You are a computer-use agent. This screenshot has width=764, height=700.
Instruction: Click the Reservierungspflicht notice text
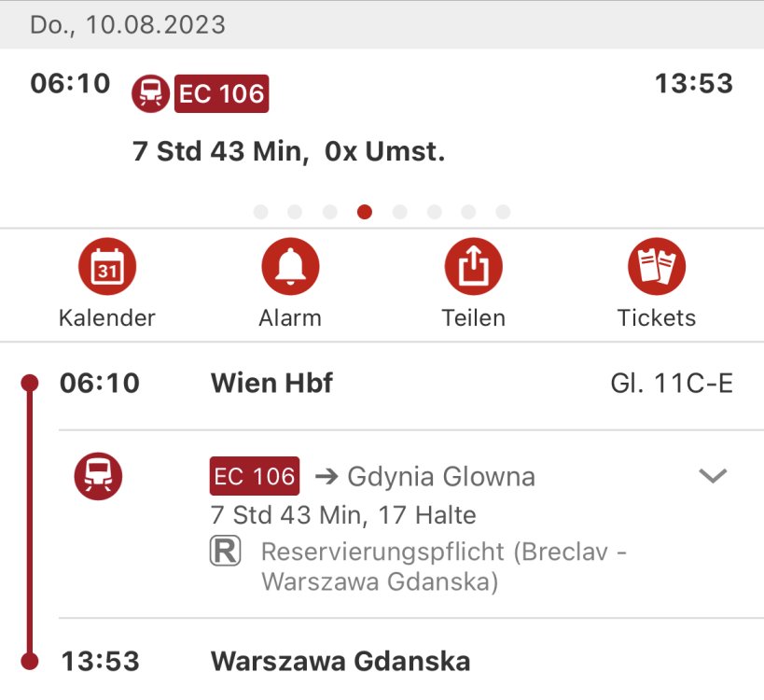[x=443, y=567]
